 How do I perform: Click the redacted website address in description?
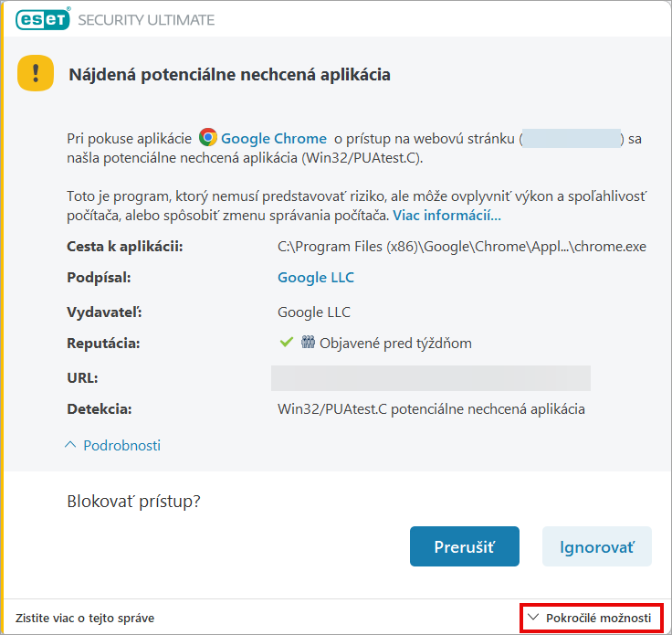point(572,139)
